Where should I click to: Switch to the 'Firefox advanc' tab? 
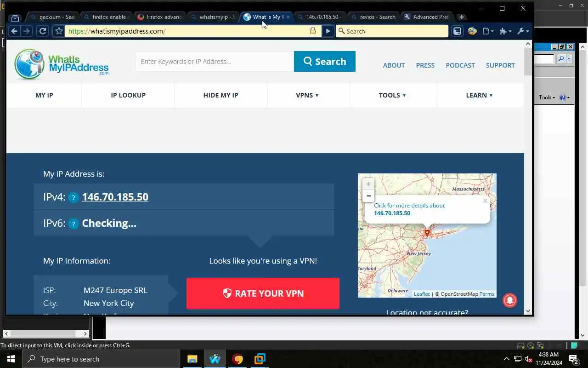tap(160, 17)
